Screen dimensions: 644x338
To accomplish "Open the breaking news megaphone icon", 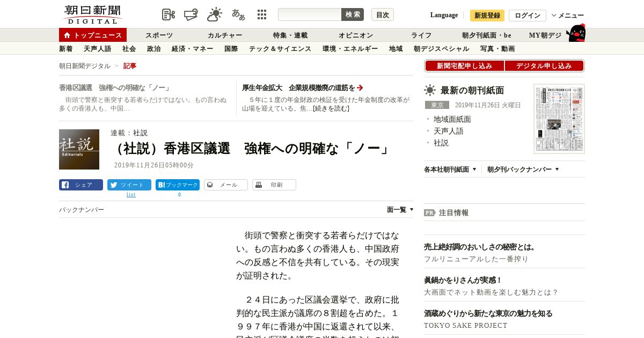I will (x=191, y=14).
